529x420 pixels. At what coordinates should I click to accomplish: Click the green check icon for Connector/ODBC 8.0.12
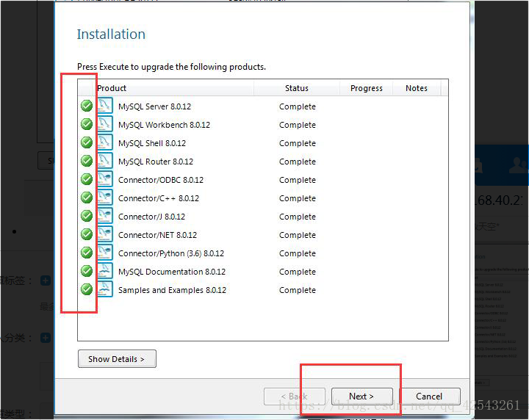click(87, 179)
